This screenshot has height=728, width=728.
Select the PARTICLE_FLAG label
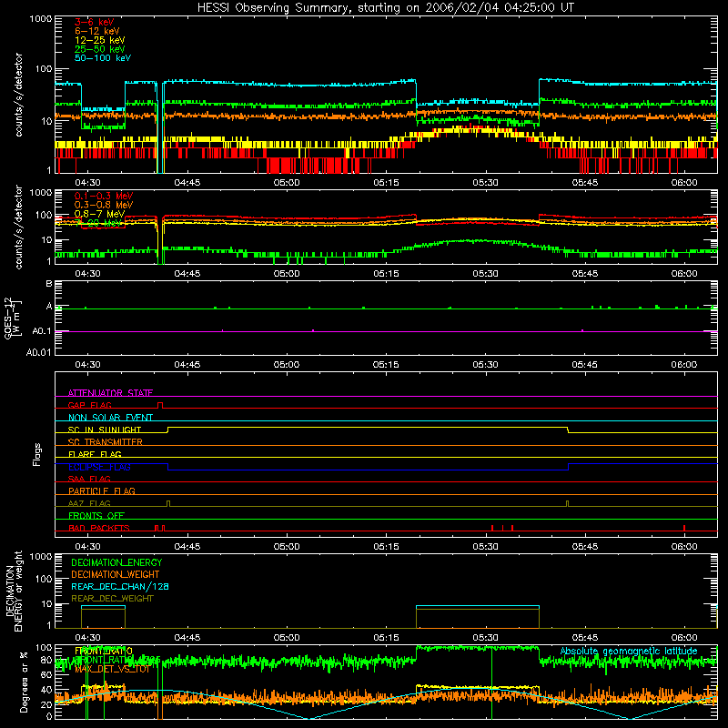[x=102, y=490]
